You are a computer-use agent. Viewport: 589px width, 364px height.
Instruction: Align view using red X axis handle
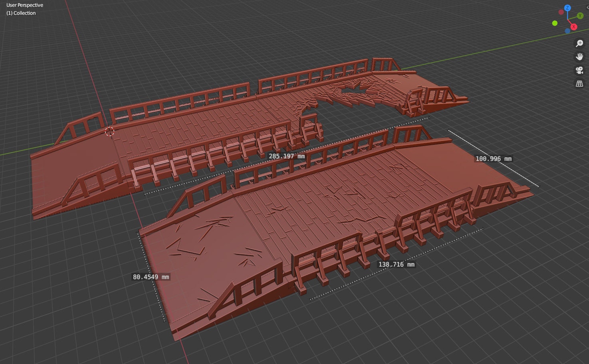tap(573, 27)
